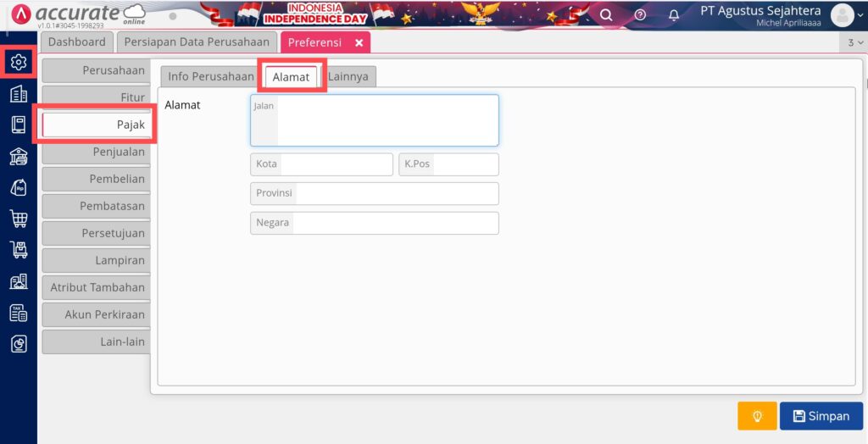Open the tax report icon in sidebar
This screenshot has width=868, height=444.
pos(18,313)
